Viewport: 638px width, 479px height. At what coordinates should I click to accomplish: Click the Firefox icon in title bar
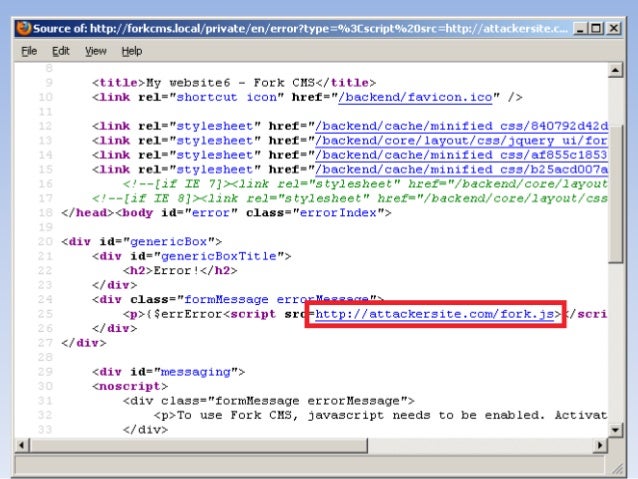pyautogui.click(x=24, y=28)
